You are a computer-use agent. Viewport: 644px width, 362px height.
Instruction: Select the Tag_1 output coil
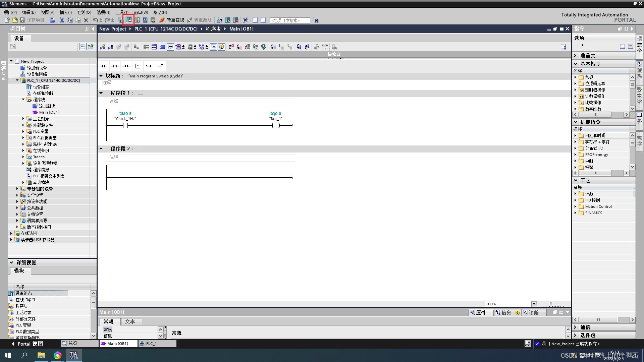click(275, 125)
